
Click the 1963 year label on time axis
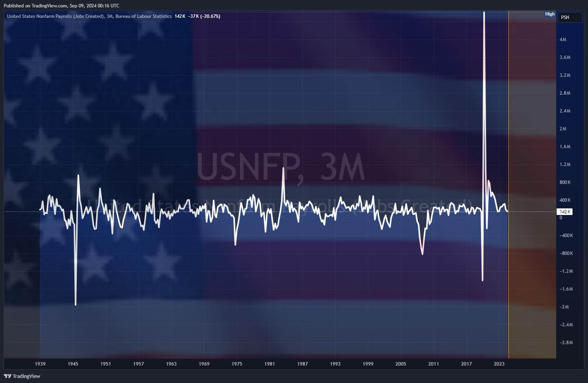tap(171, 364)
